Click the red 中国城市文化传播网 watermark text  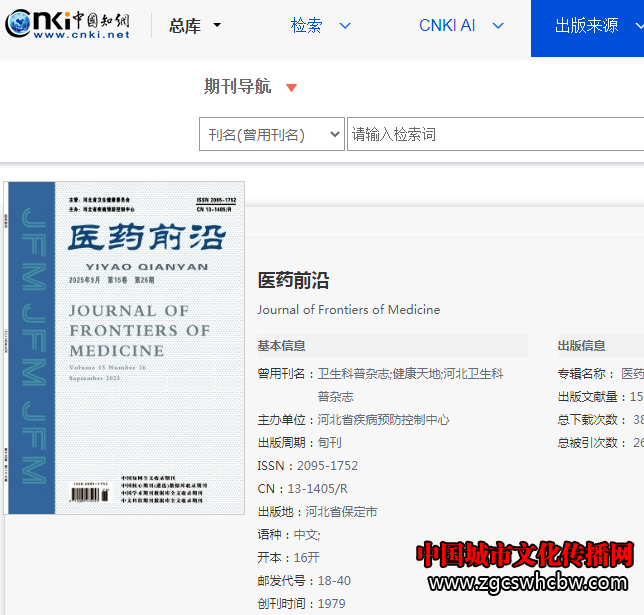point(524,555)
